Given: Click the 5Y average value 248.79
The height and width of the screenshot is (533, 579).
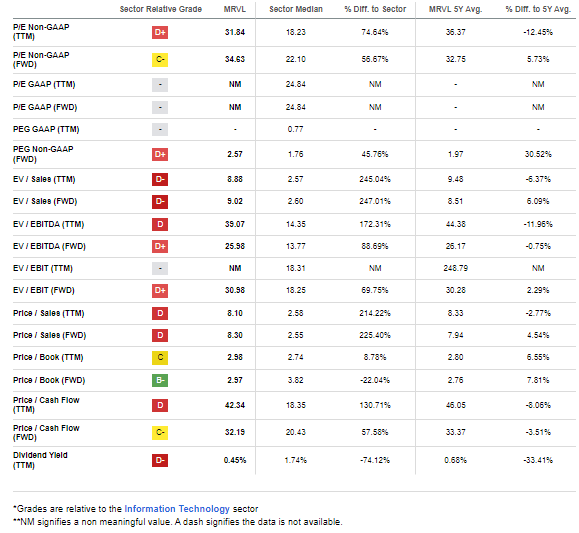Looking at the screenshot, I should 455,269.
